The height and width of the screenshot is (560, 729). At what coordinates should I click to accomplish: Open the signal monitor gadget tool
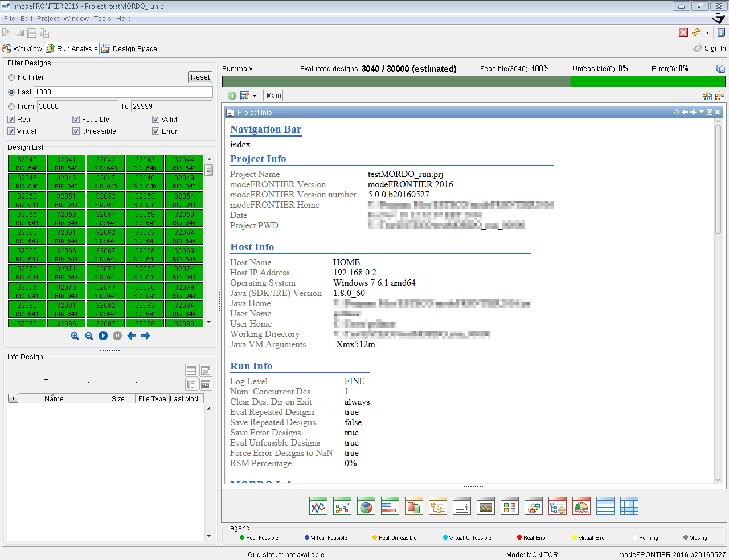point(486,506)
